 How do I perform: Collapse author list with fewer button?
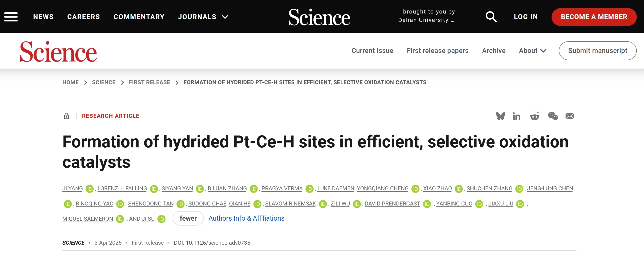click(x=188, y=218)
